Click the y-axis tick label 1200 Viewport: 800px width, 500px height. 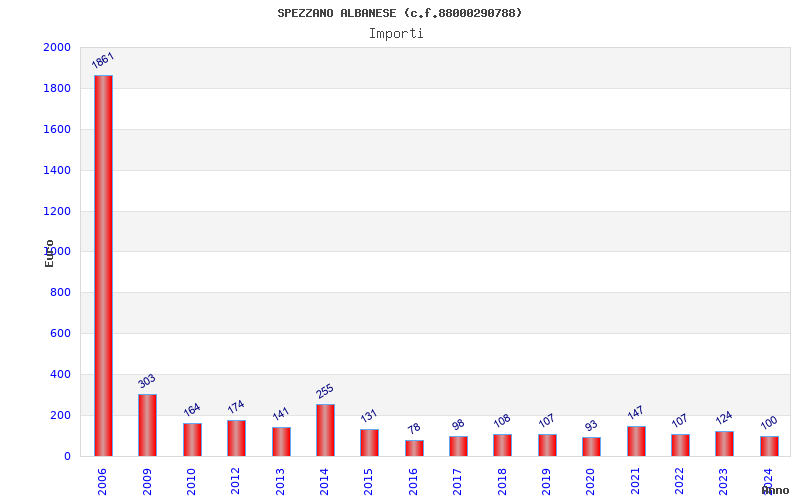[57, 211]
